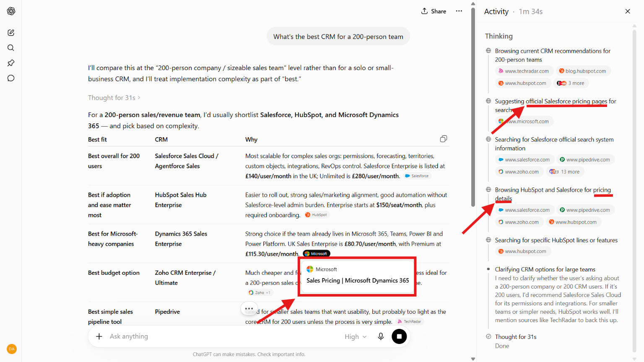
Task: Open www.salesforce.com chip under 'Searching for Salesforce official'
Action: [x=524, y=160]
